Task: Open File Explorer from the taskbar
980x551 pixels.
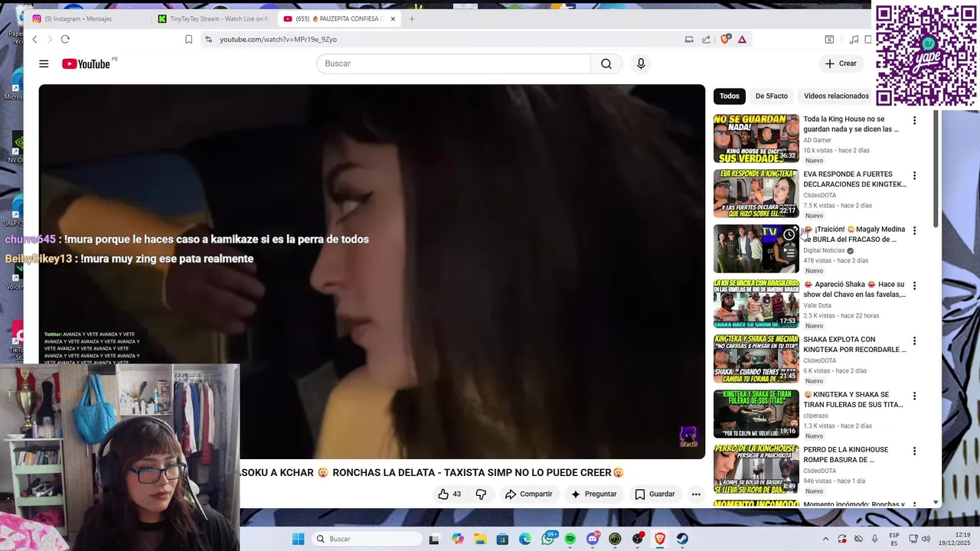Action: pyautogui.click(x=479, y=539)
